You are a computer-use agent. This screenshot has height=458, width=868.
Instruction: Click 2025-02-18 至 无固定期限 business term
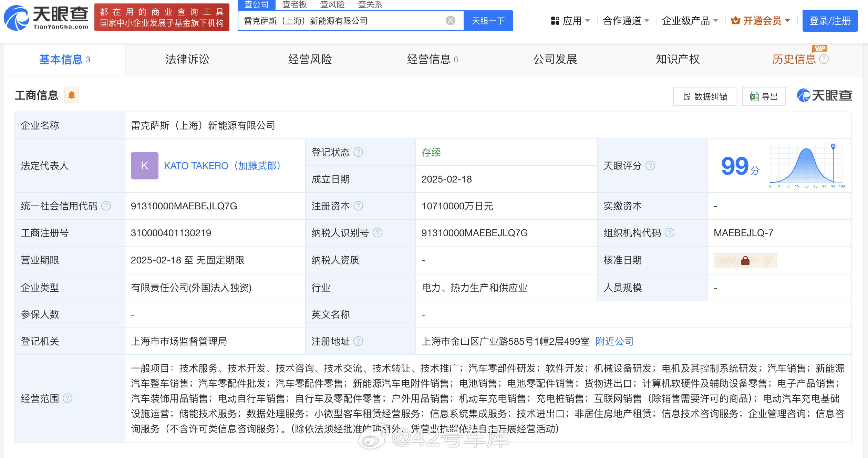(187, 260)
